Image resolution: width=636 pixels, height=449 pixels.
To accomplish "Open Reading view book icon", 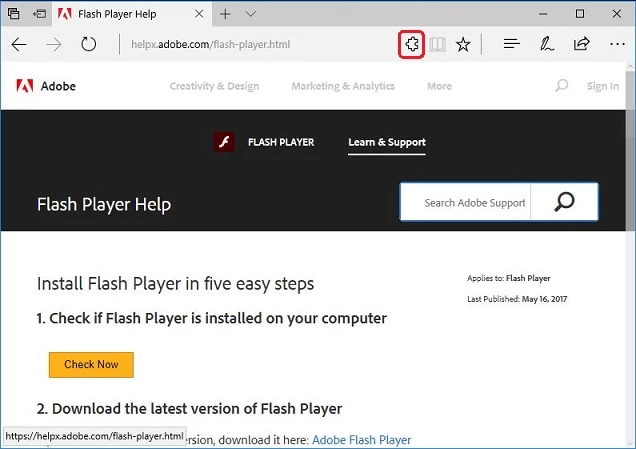I will 438,44.
